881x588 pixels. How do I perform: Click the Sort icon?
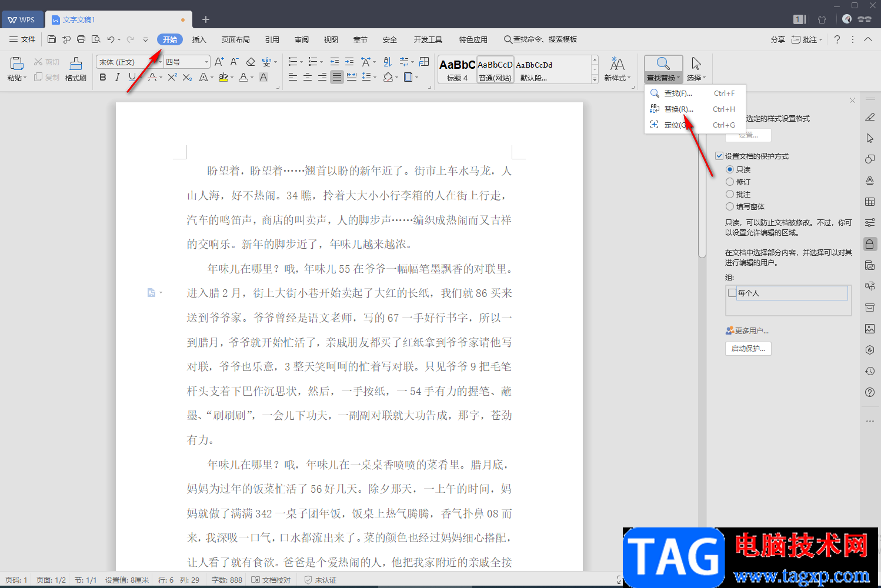point(388,62)
